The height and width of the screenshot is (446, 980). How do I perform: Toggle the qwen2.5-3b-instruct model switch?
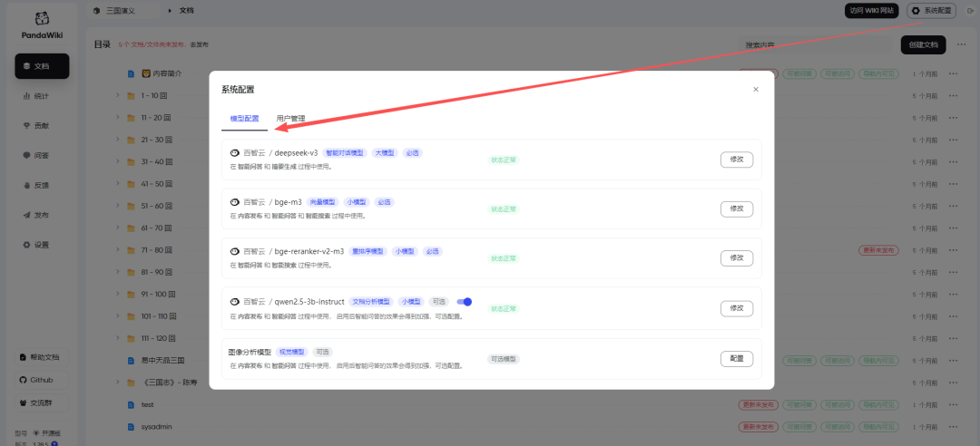coord(464,302)
